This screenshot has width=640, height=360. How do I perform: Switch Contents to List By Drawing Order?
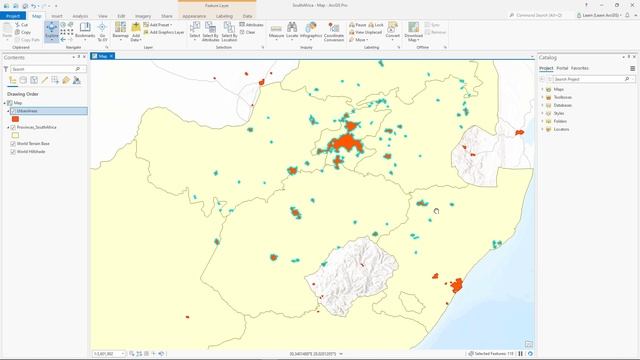(12, 80)
